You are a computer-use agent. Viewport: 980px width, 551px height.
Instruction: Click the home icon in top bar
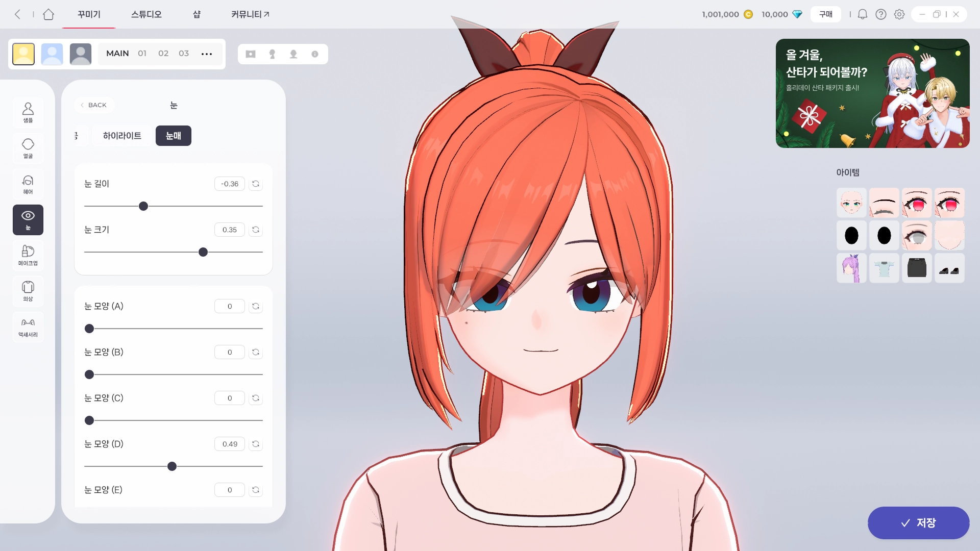tap(48, 14)
